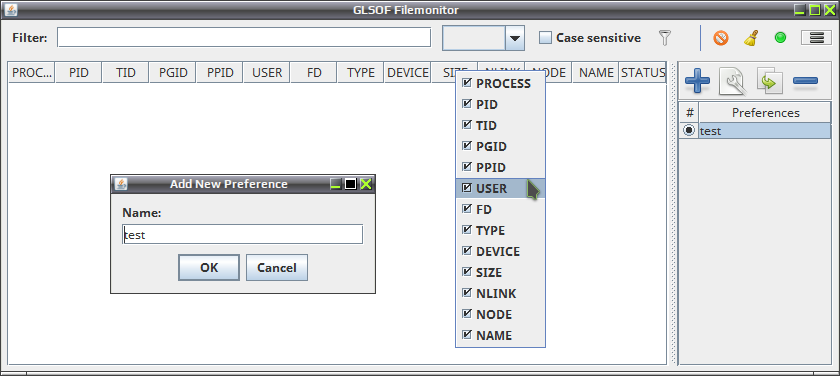Minimize the Add New Preference dialog

(335, 184)
